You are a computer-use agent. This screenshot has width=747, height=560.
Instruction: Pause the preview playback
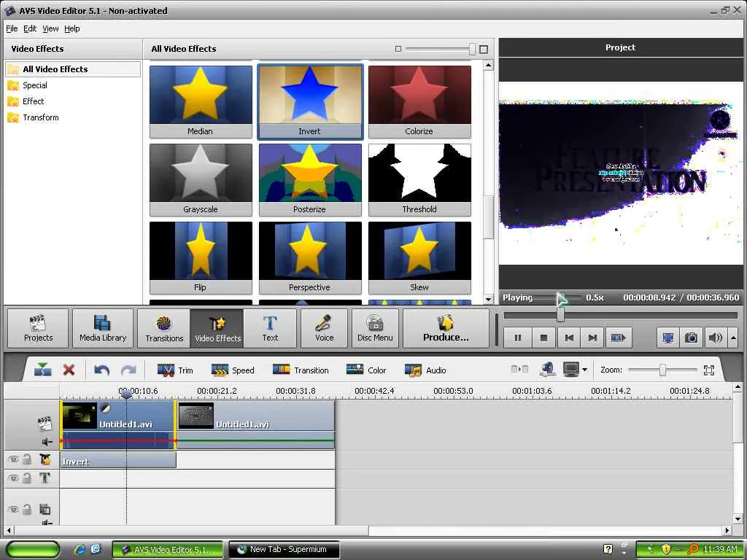point(517,338)
